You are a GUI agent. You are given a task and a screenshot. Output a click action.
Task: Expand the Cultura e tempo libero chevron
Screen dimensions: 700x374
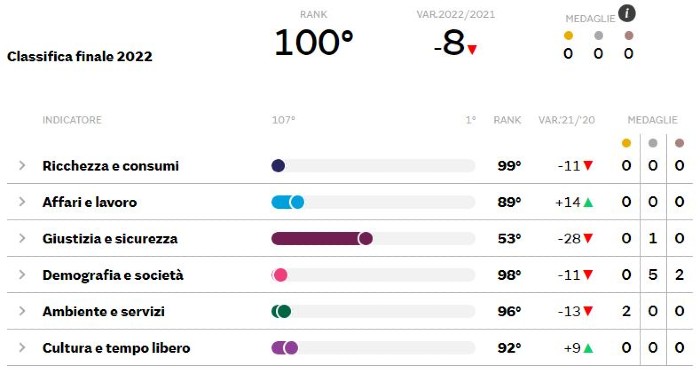[22, 348]
